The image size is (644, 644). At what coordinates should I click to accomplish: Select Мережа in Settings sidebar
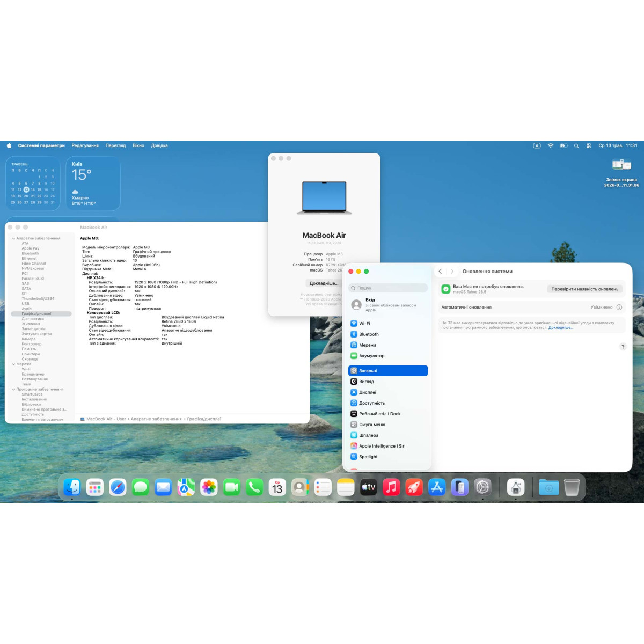[388, 345]
